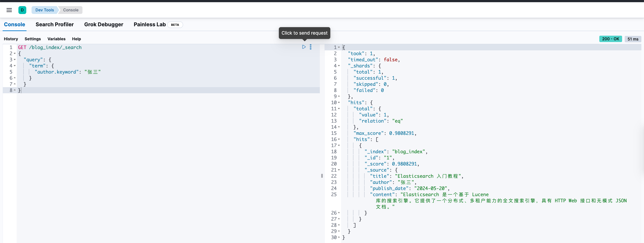Click the "max_score" line in response
644x243 pixels.
[x=385, y=133]
